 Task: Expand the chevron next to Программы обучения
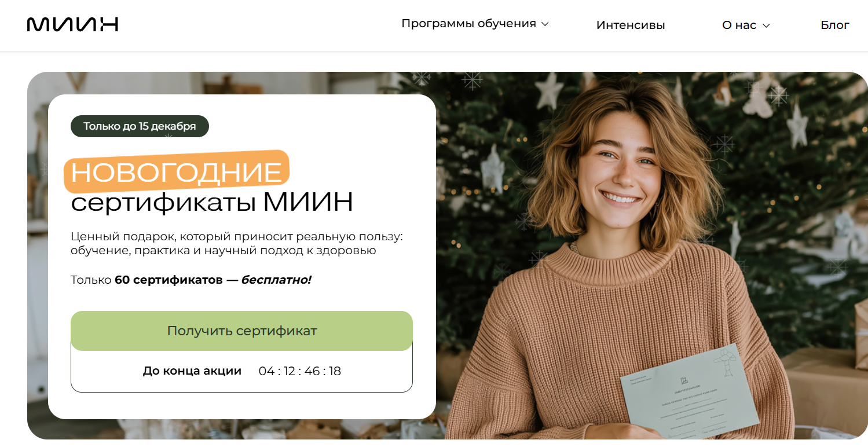click(x=545, y=24)
